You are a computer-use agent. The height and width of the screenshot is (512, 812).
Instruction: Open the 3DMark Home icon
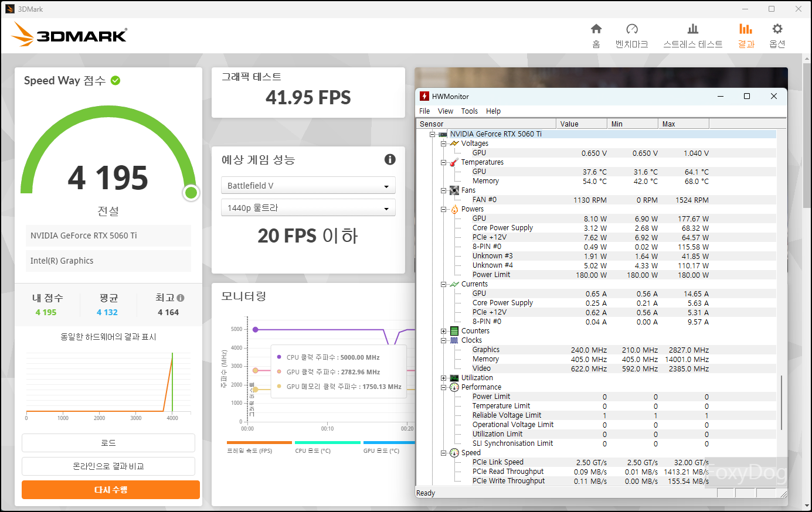(x=596, y=29)
